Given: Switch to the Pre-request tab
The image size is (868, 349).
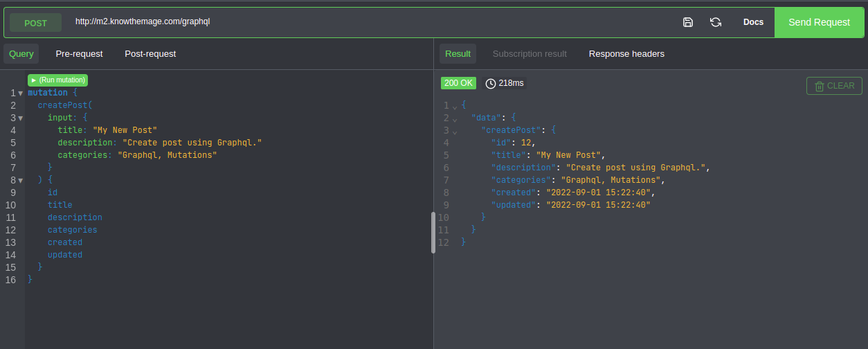Looking at the screenshot, I should 79,53.
